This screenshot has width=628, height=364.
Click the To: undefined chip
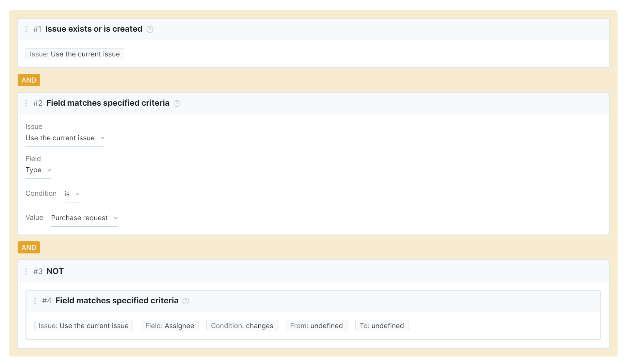pyautogui.click(x=381, y=326)
